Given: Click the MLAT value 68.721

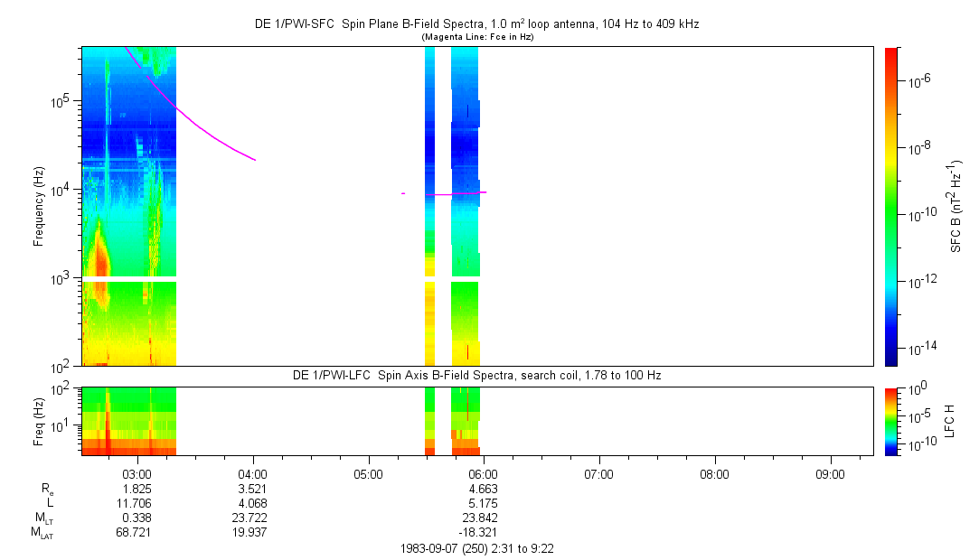Looking at the screenshot, I should (x=137, y=532).
